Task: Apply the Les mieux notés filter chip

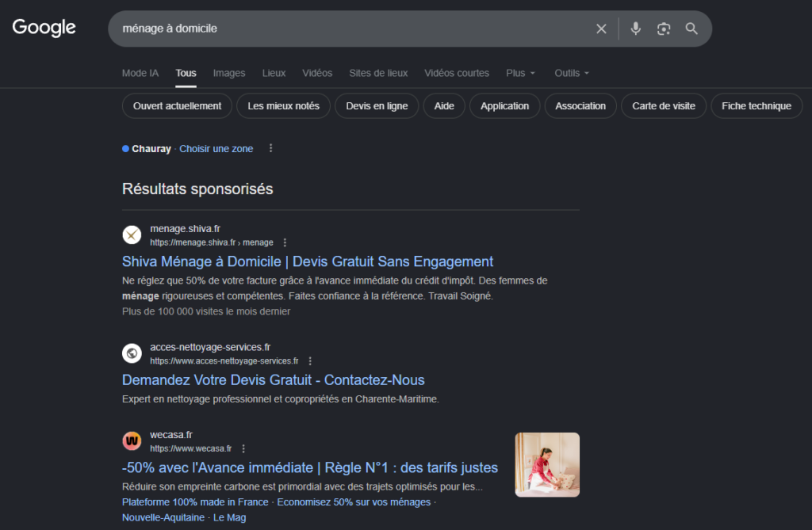Action: point(283,106)
